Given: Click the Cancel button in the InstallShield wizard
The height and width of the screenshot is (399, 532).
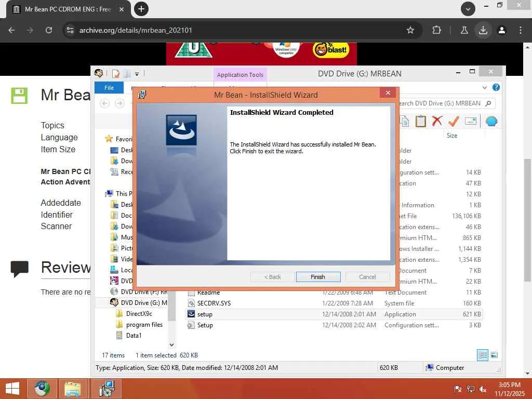Looking at the screenshot, I should pyautogui.click(x=367, y=277).
